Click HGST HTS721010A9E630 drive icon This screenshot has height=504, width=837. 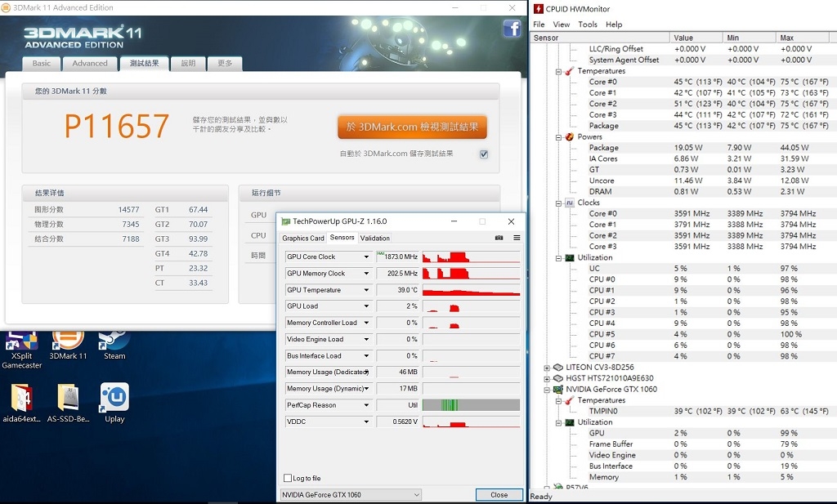click(x=557, y=378)
